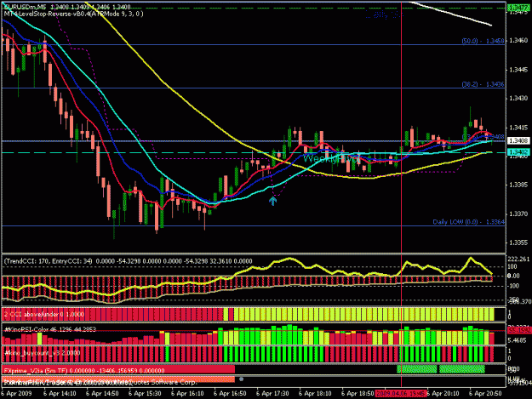Click the blue up-arrow buy signal marker
532x399 pixels.
pos(272,201)
